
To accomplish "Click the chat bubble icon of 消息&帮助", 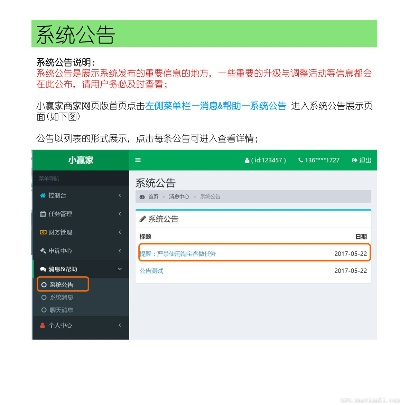I will tap(43, 269).
